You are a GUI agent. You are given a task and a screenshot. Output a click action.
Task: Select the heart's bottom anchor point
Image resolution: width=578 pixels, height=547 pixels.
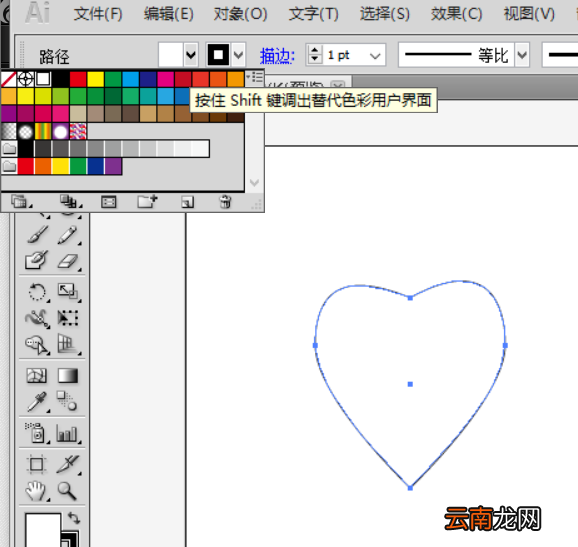[x=410, y=488]
